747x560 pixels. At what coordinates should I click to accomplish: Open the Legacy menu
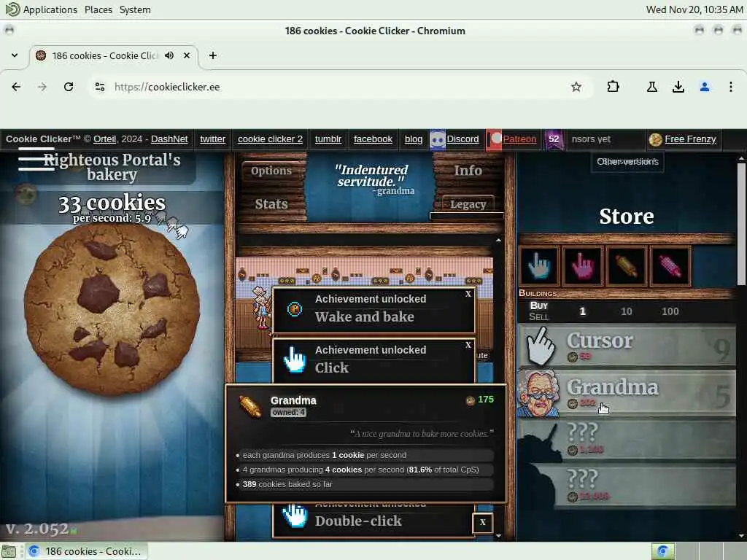[468, 204]
